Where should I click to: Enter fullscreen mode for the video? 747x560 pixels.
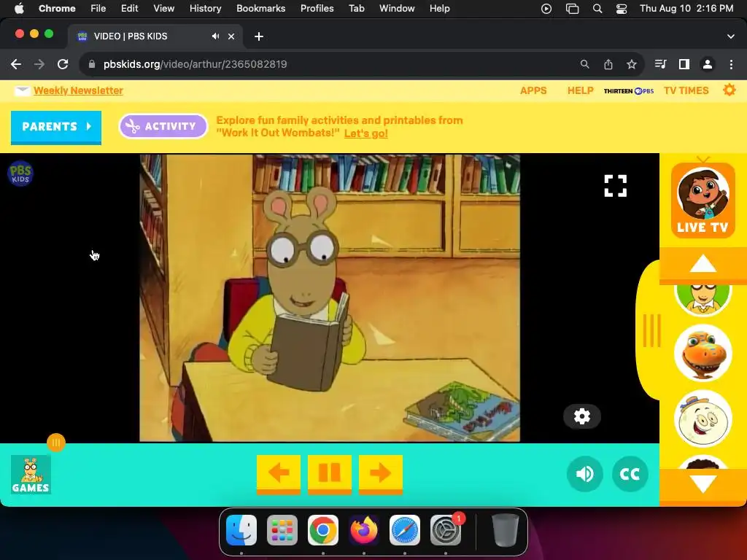[616, 186]
